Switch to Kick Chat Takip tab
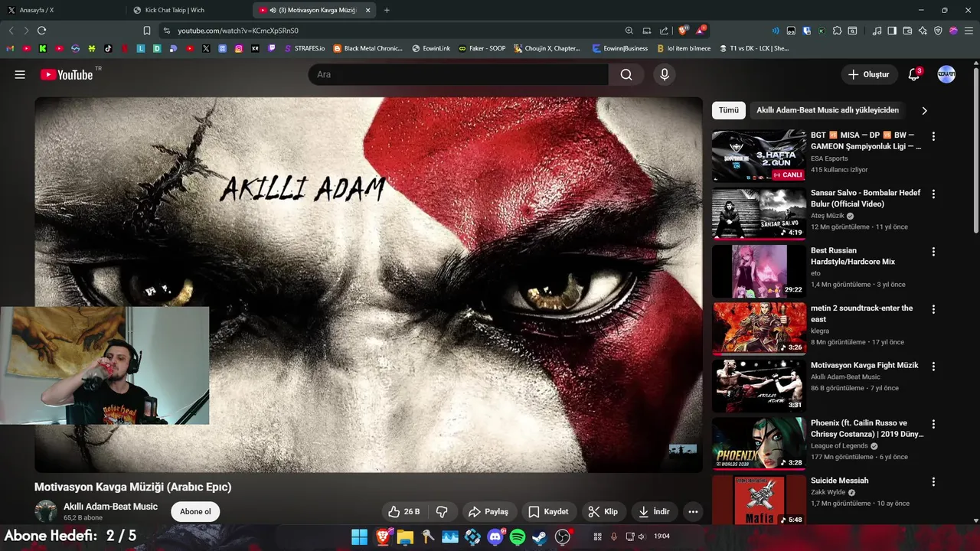The height and width of the screenshot is (551, 980). coord(188,10)
